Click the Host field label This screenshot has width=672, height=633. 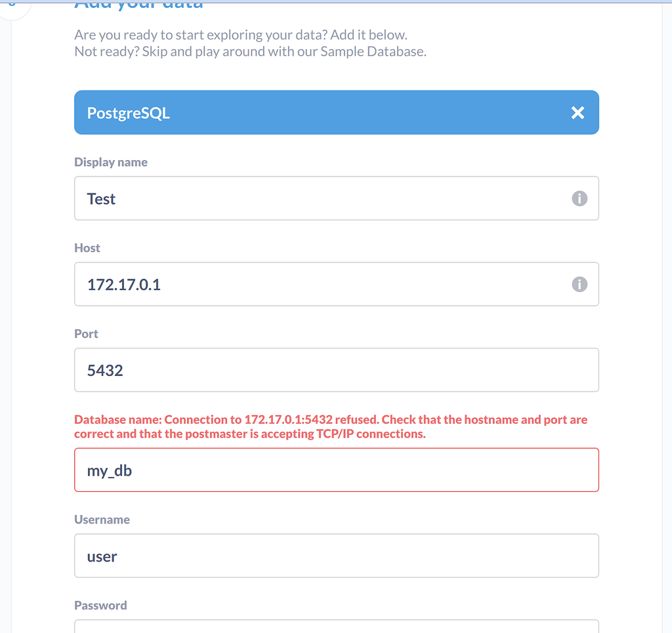(x=87, y=247)
